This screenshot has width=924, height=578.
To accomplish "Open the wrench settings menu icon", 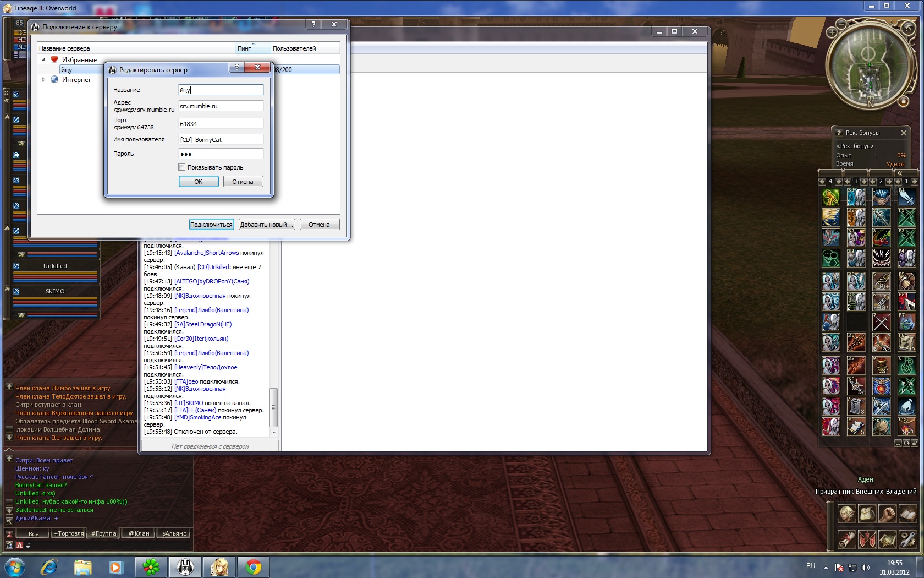I will point(908,539).
